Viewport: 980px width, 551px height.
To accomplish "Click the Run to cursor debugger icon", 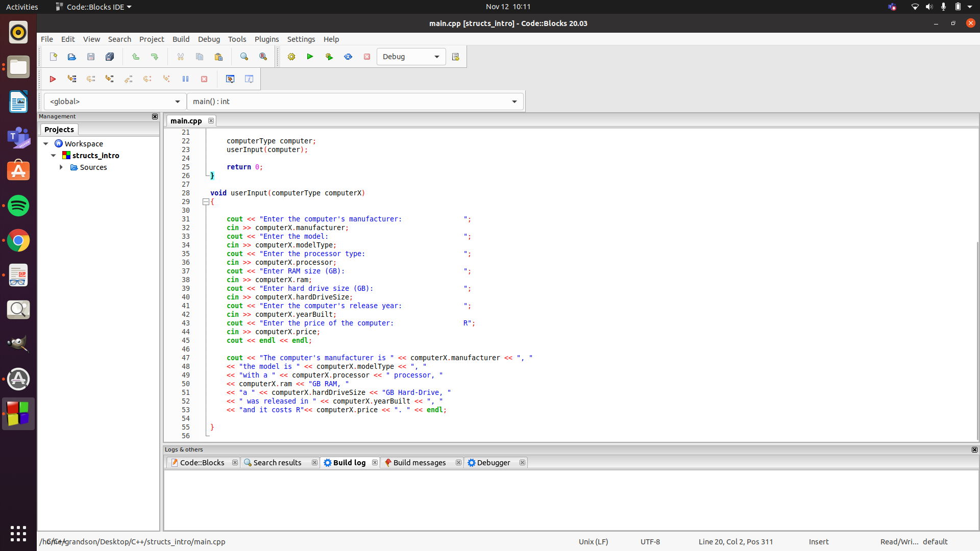I will (x=72, y=79).
